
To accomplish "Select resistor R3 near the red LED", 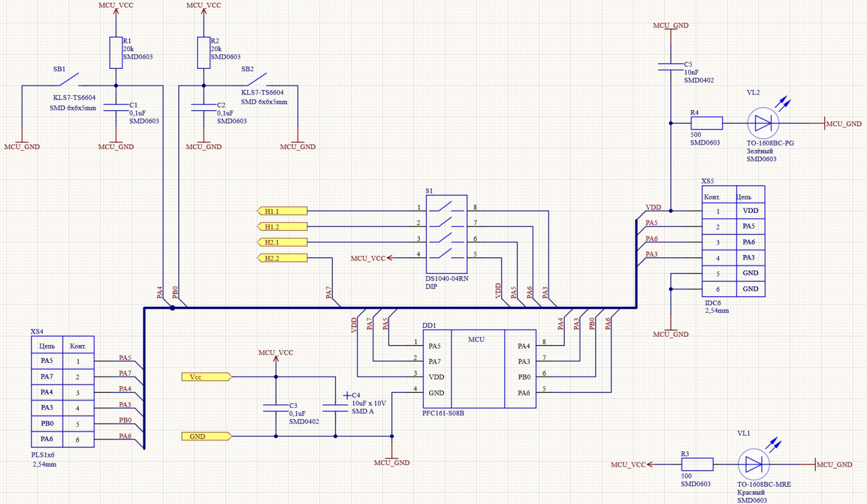I will point(697,465).
